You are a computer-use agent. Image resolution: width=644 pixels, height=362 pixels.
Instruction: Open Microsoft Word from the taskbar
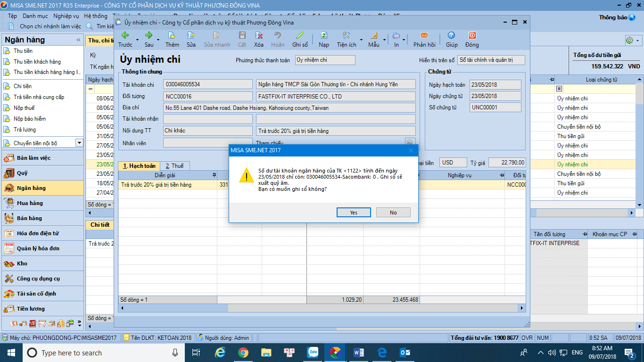(x=359, y=352)
